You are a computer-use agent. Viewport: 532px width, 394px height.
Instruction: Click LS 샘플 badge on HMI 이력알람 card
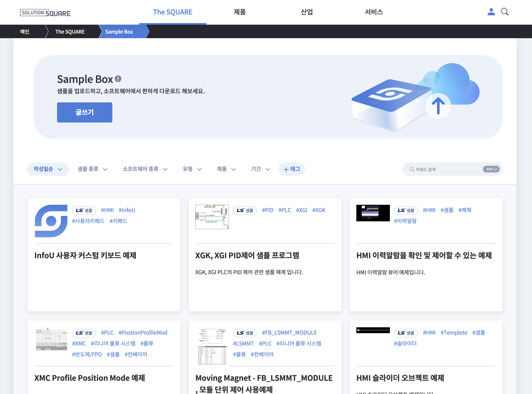click(406, 210)
